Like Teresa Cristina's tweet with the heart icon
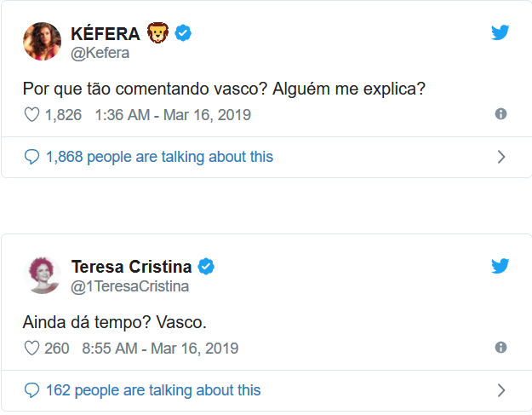Image resolution: width=532 pixels, height=415 pixels. [31, 348]
